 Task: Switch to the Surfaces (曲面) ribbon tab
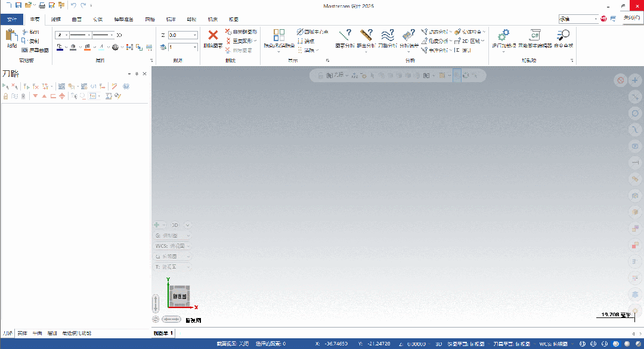coord(77,19)
